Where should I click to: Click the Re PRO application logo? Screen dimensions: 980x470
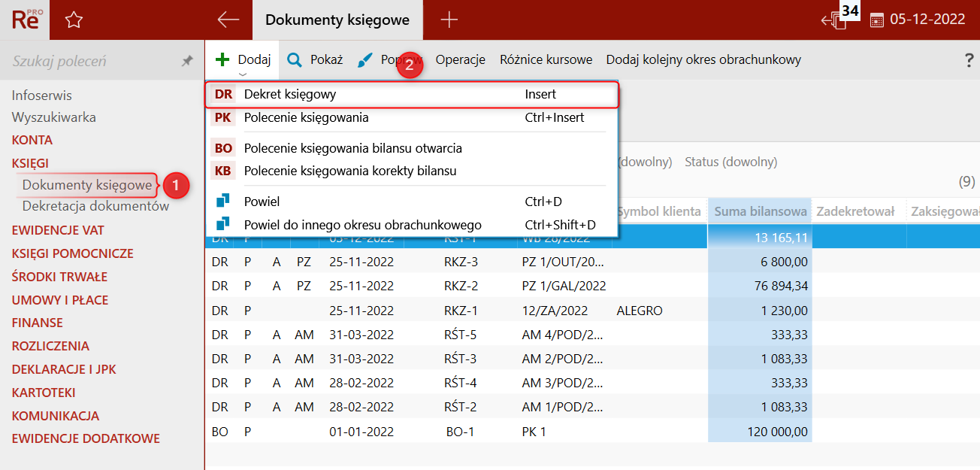(x=25, y=20)
